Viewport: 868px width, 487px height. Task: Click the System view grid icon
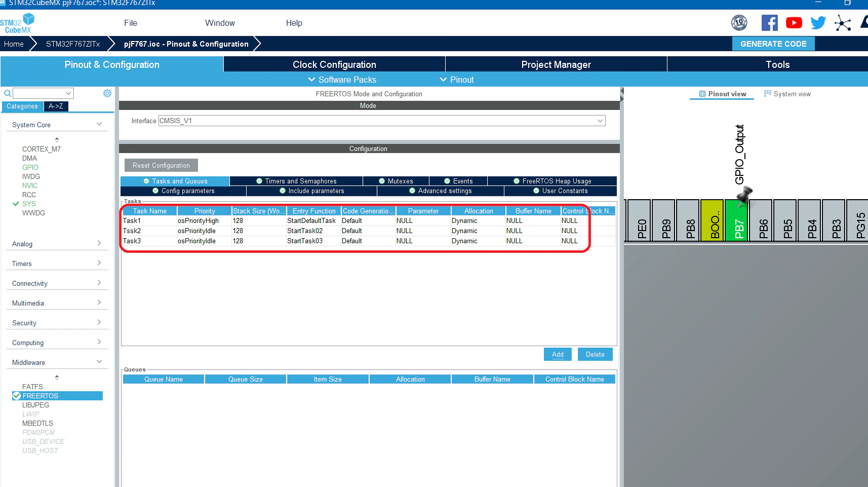tap(768, 94)
